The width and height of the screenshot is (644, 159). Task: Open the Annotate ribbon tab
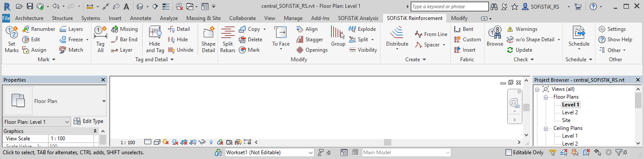click(x=140, y=18)
